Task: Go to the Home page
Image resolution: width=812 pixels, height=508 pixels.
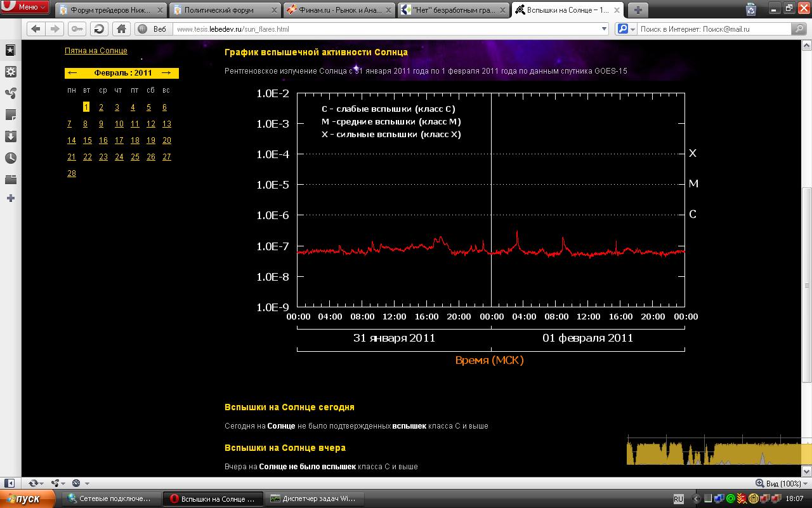Action: pos(121,29)
